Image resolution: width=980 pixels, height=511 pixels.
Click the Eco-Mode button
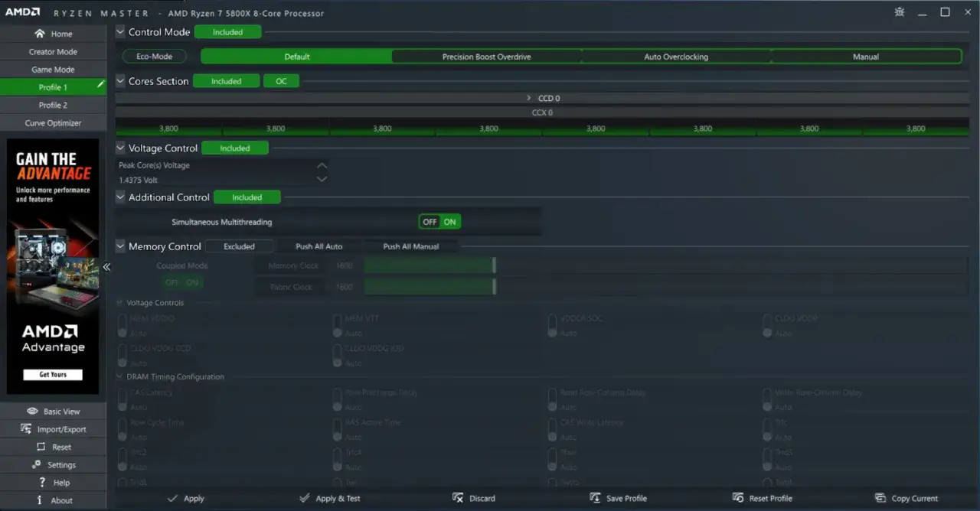click(x=154, y=57)
